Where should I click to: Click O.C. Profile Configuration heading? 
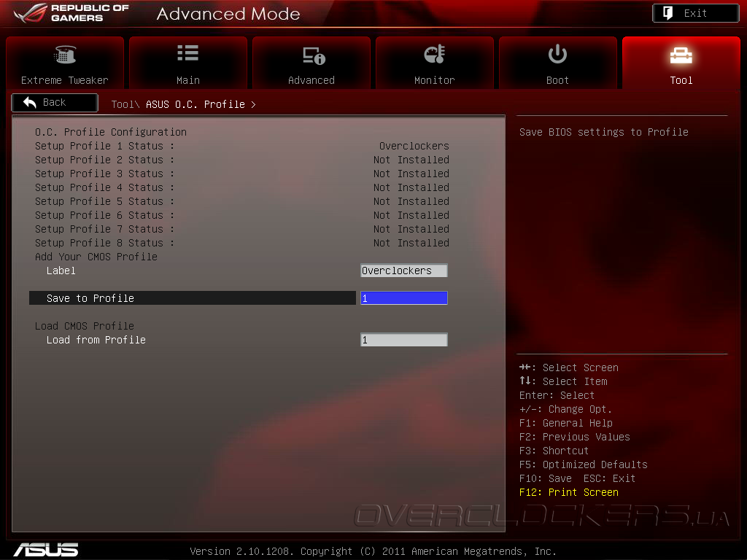(x=111, y=132)
